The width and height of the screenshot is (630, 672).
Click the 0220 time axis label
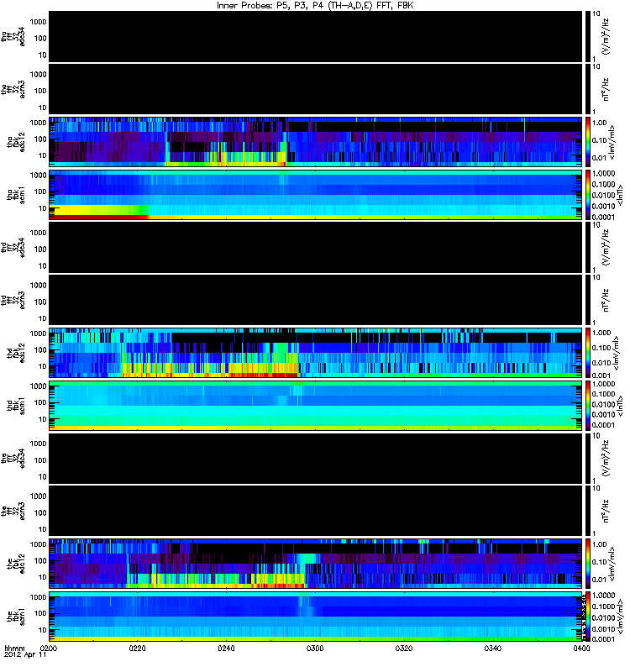click(137, 648)
